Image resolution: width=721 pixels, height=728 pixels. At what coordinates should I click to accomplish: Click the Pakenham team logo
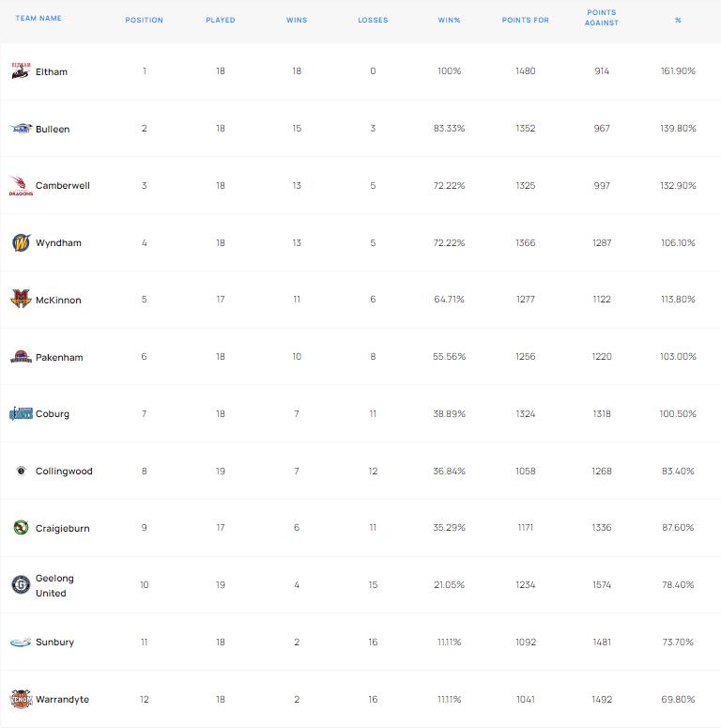coord(21,357)
